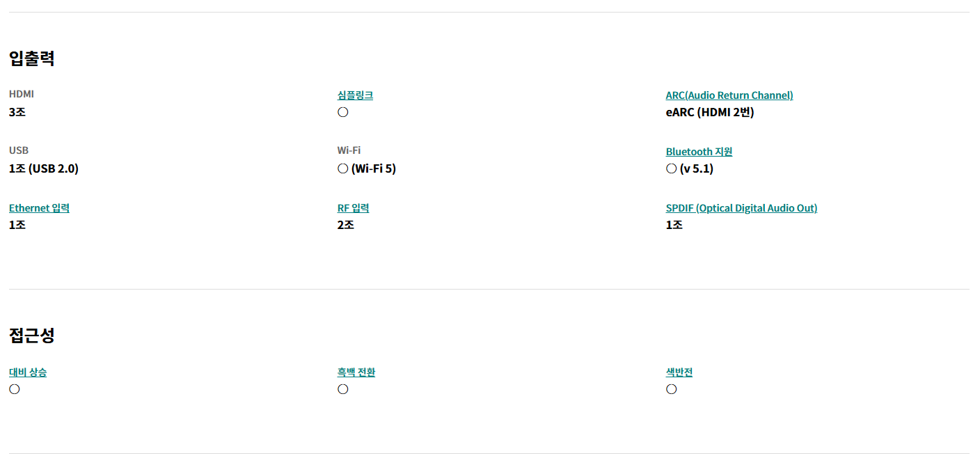This screenshot has width=980, height=465.
Task: Open the 대비 상승 accessibility link
Action: [x=28, y=372]
